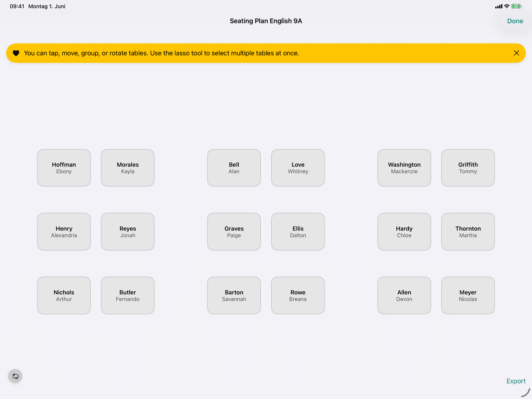Screen dimensions: 532x399
Task: Tap the tip text about lasso tool
Action: [162, 53]
